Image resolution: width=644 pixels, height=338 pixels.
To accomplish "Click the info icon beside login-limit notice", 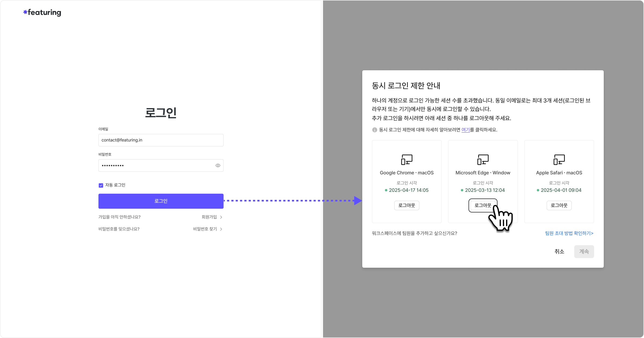I will [x=375, y=130].
